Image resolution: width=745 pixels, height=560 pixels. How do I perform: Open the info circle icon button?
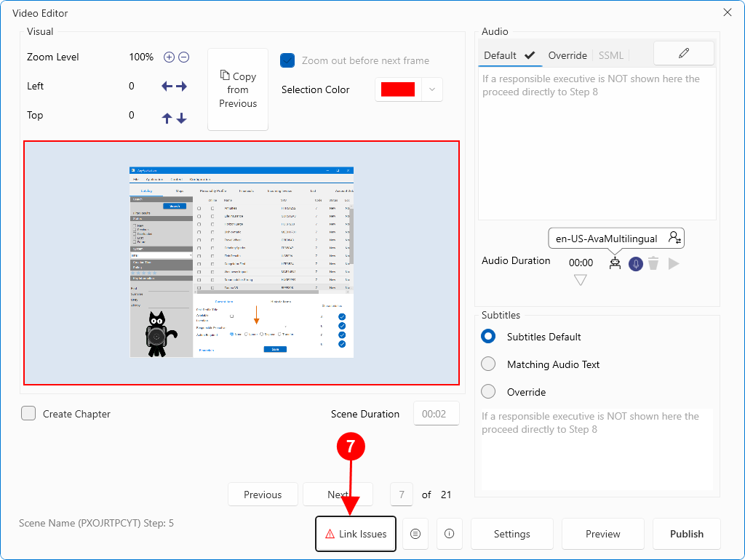pos(449,534)
